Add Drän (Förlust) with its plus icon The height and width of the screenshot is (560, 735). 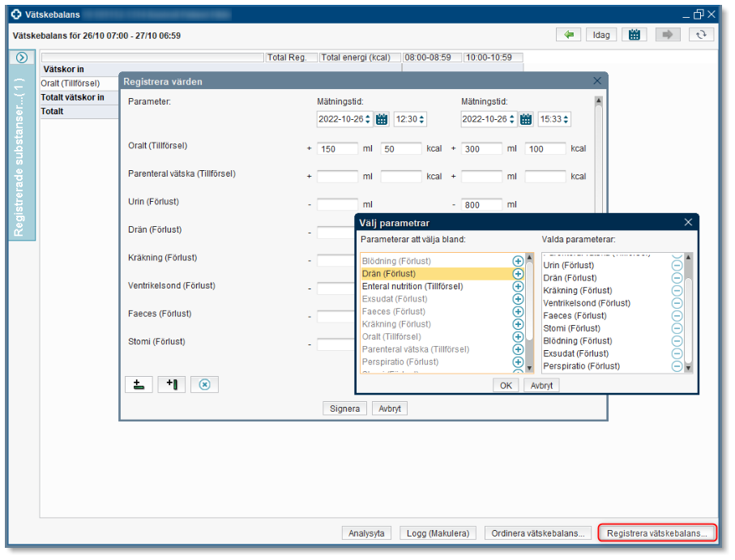click(519, 274)
